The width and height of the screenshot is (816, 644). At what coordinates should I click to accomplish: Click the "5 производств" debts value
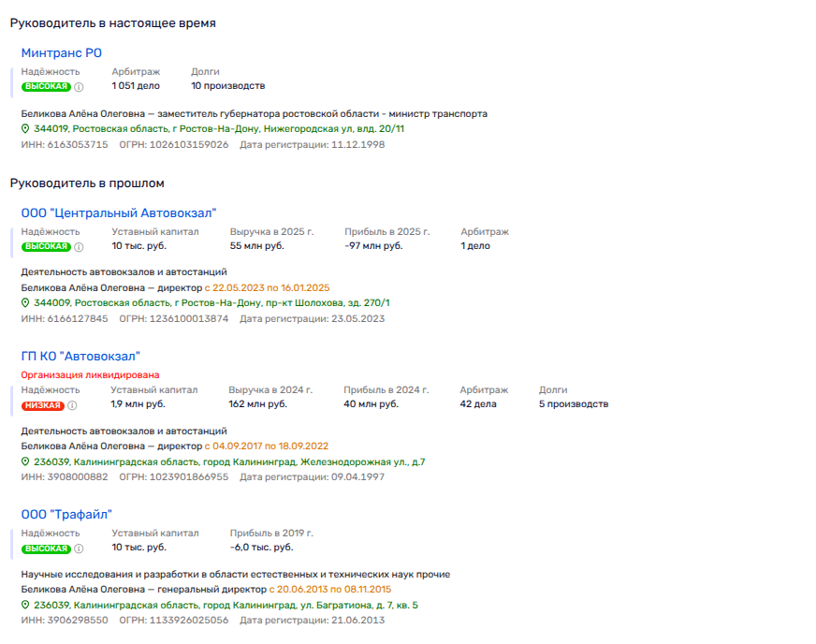[x=574, y=404]
